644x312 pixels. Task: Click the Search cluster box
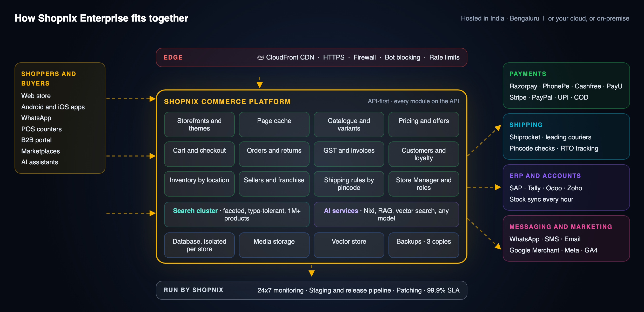point(237,214)
